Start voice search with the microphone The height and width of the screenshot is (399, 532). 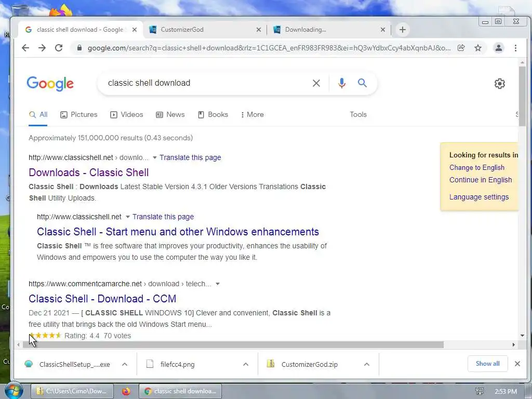click(342, 83)
